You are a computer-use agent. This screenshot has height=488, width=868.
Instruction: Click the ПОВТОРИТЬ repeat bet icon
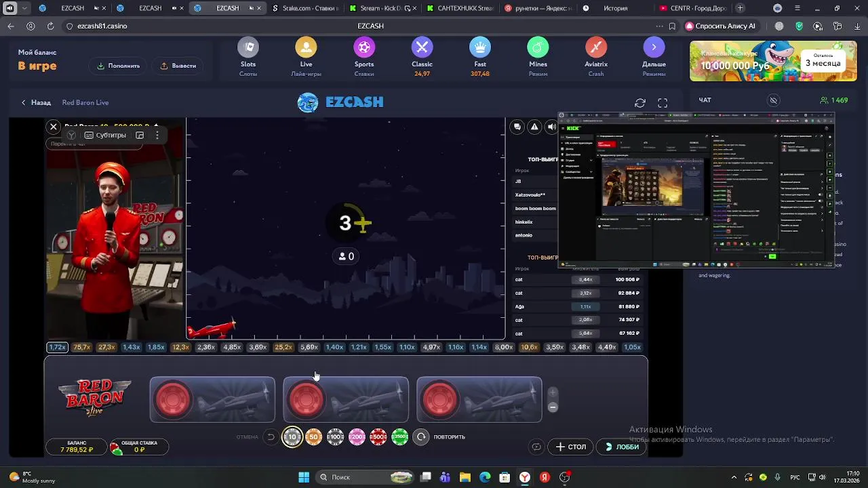coord(421,437)
